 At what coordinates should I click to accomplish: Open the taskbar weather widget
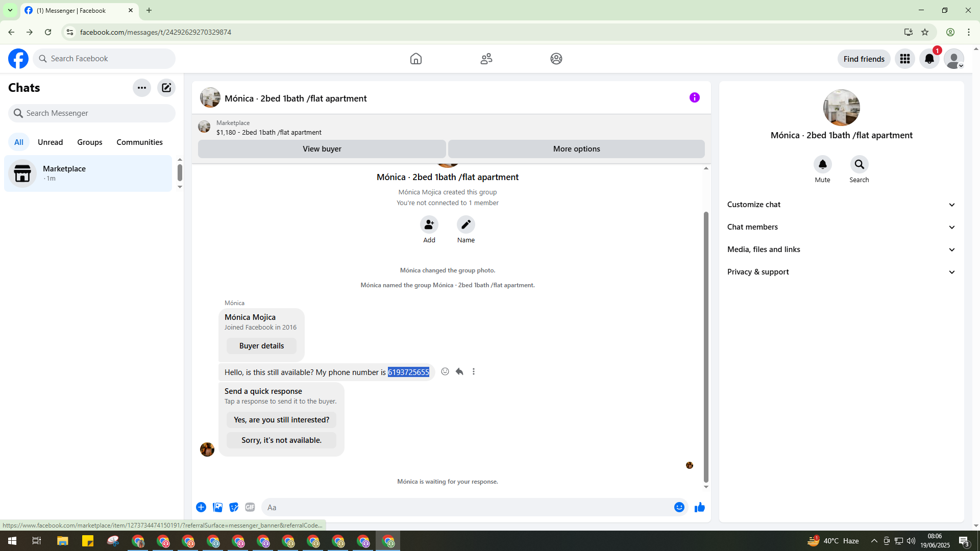833,541
